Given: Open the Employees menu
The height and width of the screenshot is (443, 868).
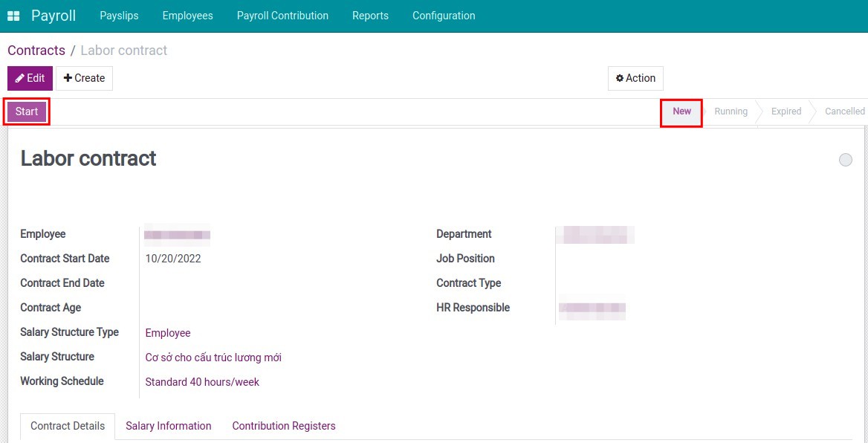Looking at the screenshot, I should [187, 16].
